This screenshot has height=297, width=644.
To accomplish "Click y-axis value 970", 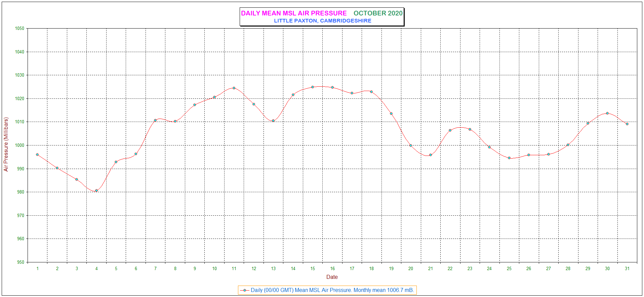I will (x=21, y=215).
